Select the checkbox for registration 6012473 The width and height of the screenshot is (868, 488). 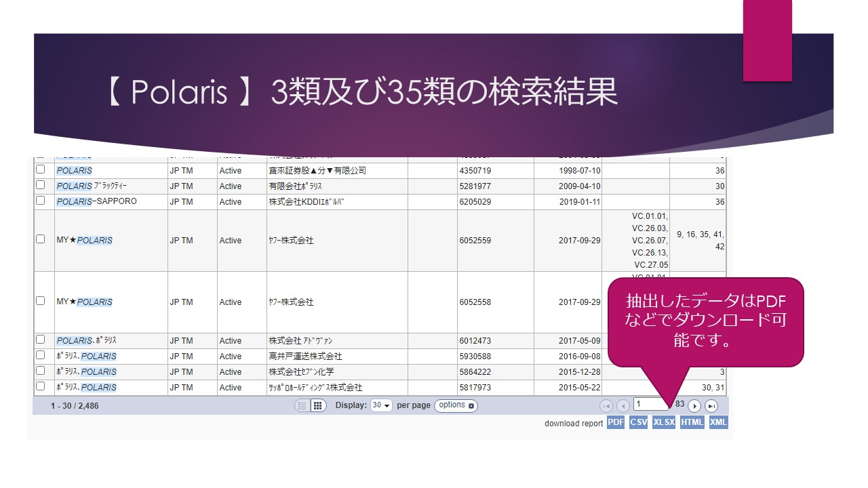point(40,340)
